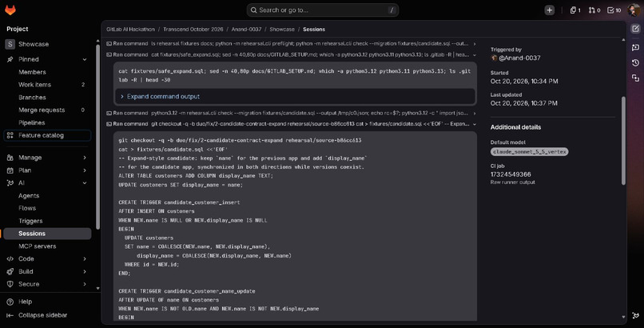Open the GitLab logo home link

[x=10, y=10]
